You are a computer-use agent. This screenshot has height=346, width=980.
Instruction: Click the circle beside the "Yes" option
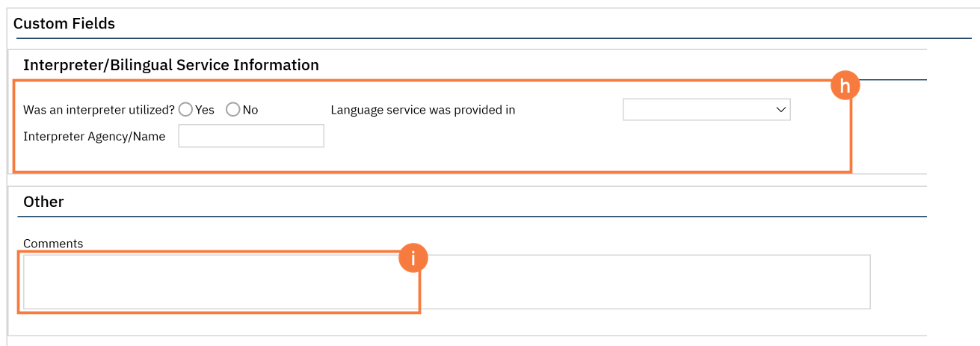pyautogui.click(x=185, y=110)
